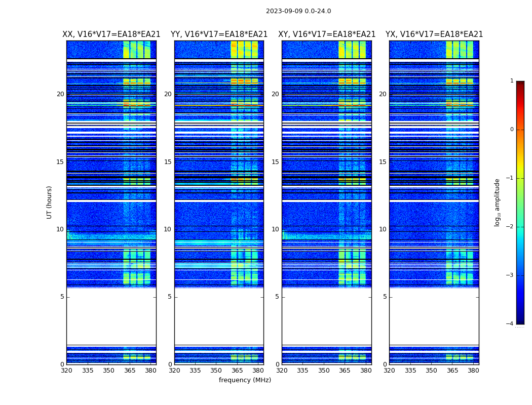Click the 380 frequency tick under YX panel
Image resolution: width=532 pixels, height=405 pixels.
click(x=473, y=370)
